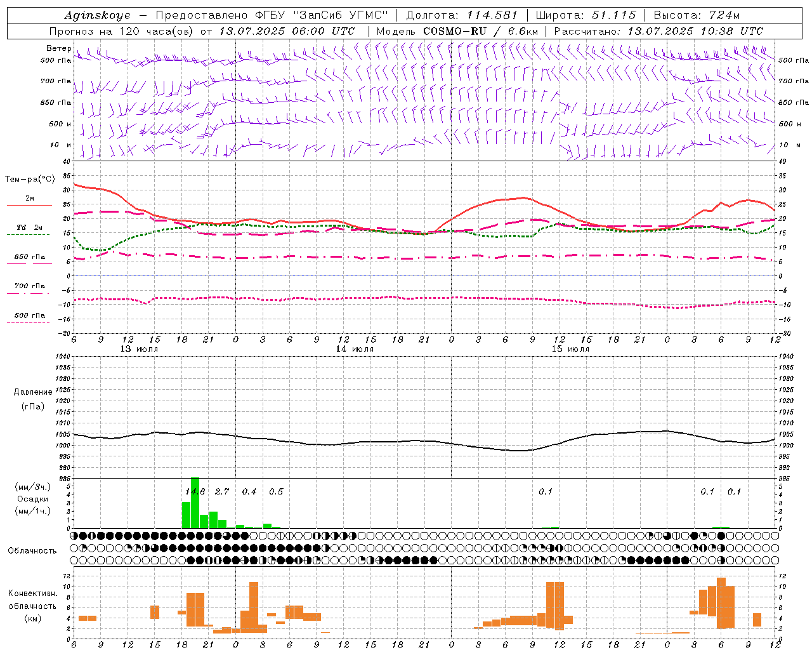Click the 0.4 precipitation amount

pos(249,491)
